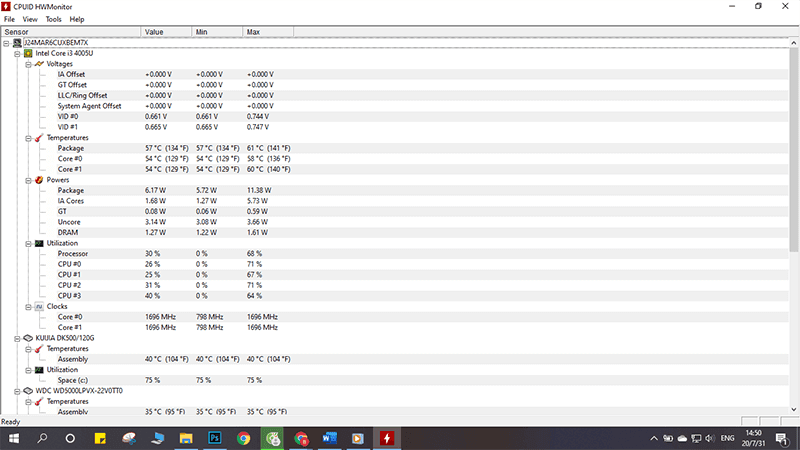
Task: Click the Windows Start button
Action: (x=14, y=438)
